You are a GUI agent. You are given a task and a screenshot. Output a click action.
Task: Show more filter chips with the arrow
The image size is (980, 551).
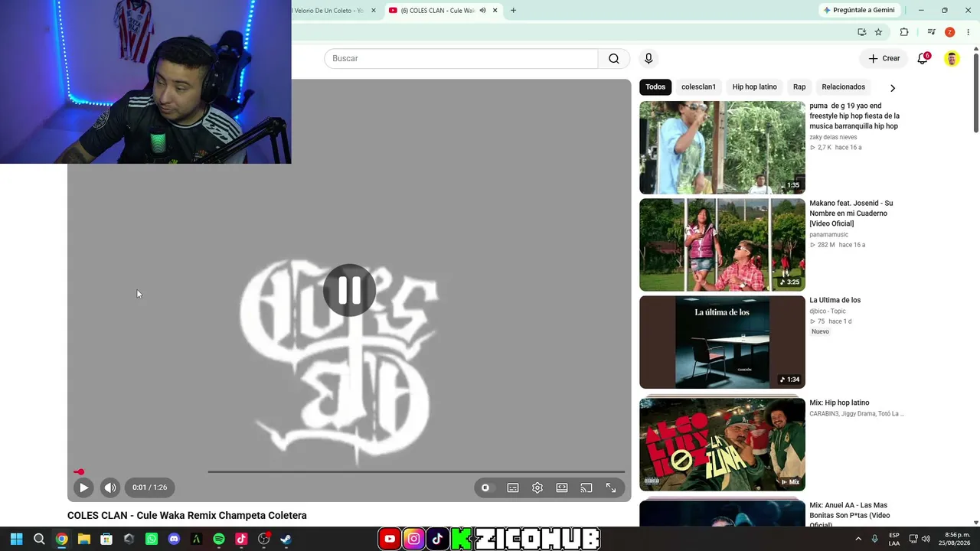892,87
